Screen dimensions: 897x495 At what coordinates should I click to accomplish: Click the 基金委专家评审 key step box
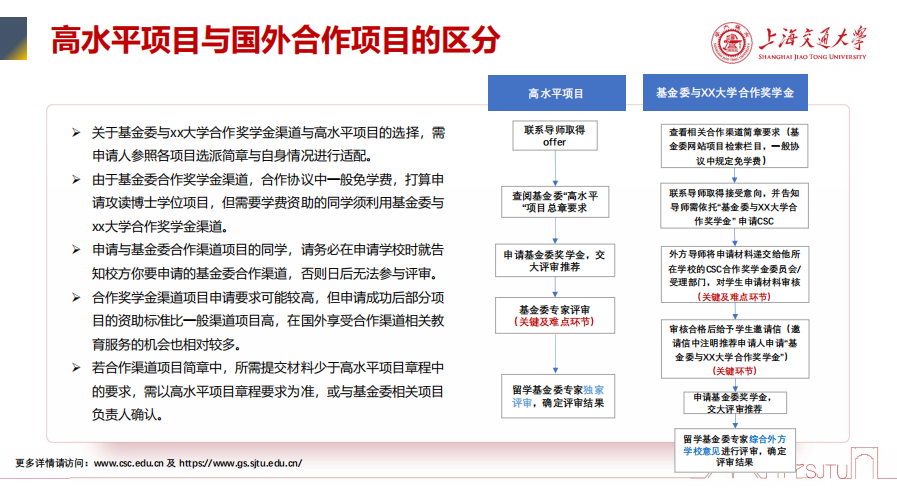554,316
